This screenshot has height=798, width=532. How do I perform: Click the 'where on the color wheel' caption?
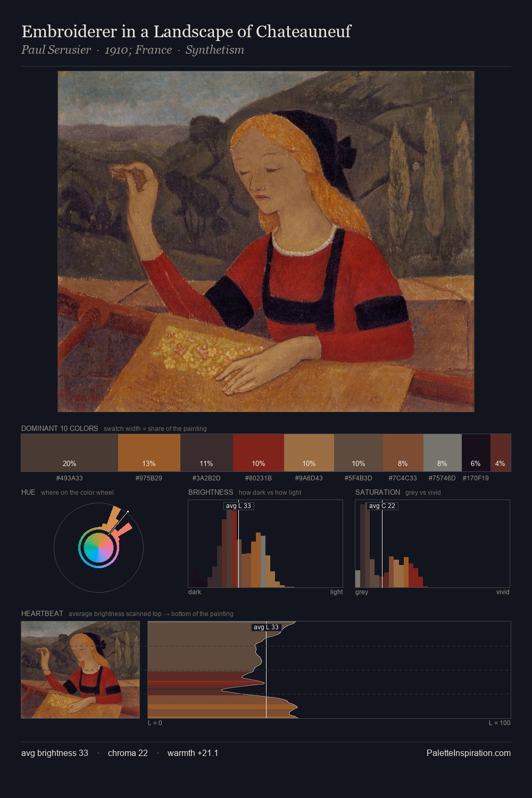click(77, 493)
